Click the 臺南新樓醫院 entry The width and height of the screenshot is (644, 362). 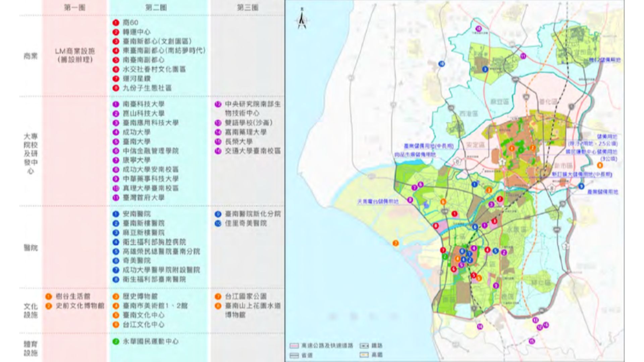pyautogui.click(x=144, y=223)
